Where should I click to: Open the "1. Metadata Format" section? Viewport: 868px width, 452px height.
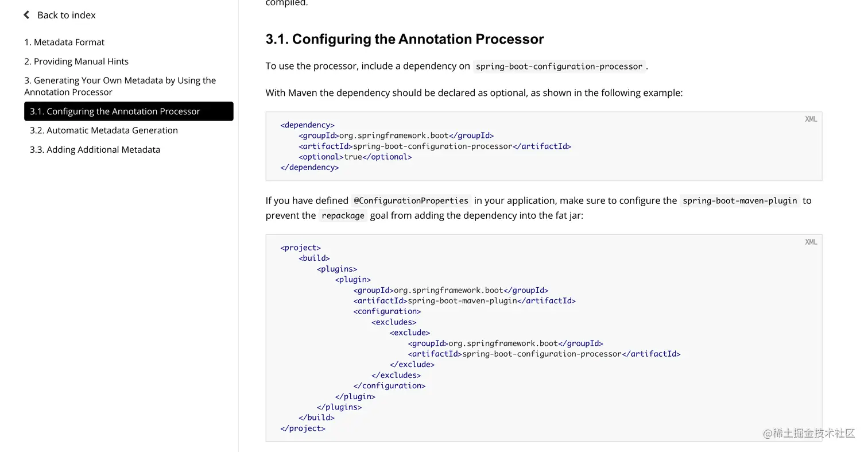(x=64, y=42)
